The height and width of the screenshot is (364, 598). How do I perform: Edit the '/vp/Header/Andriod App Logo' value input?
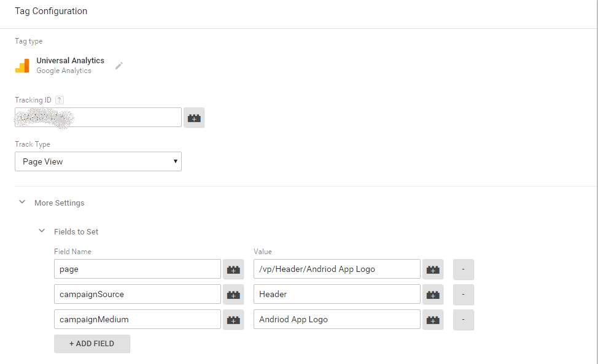(336, 269)
